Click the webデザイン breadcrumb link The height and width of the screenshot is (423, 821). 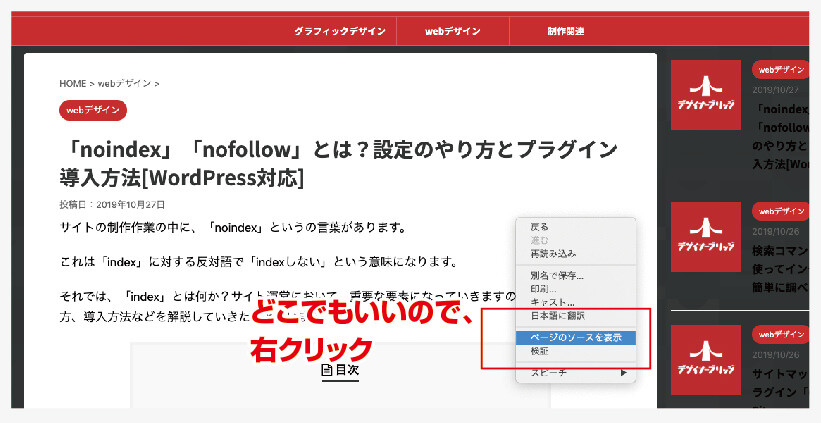pos(124,84)
